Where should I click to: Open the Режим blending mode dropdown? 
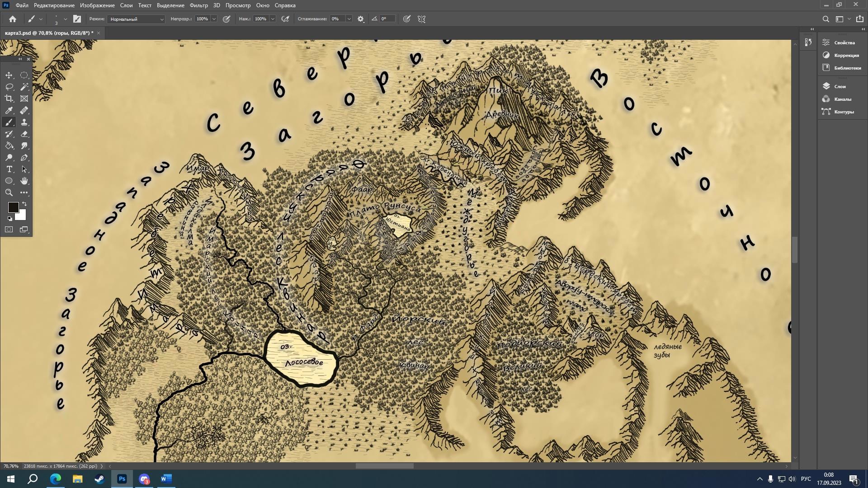(137, 19)
